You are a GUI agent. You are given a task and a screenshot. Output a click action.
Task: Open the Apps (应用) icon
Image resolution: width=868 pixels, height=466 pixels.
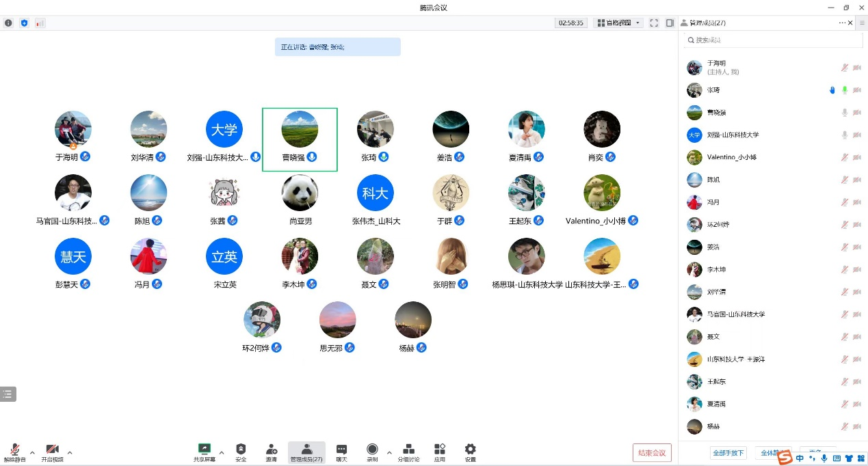point(440,451)
